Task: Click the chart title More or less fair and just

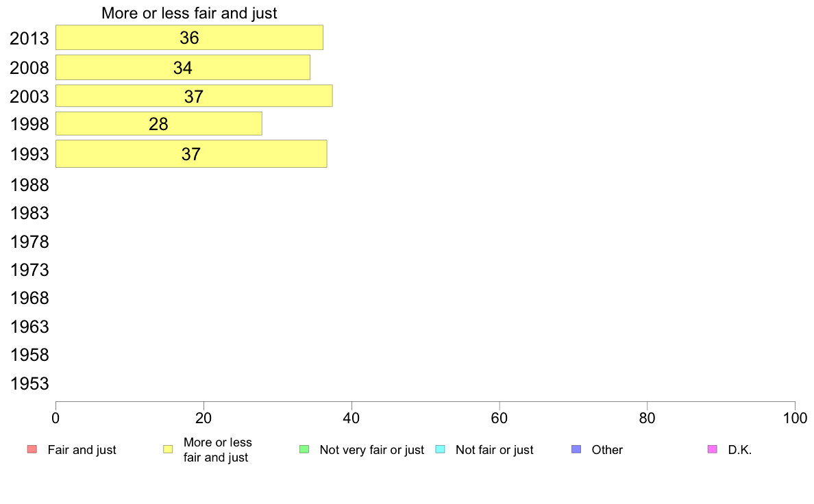Action: pos(189,13)
